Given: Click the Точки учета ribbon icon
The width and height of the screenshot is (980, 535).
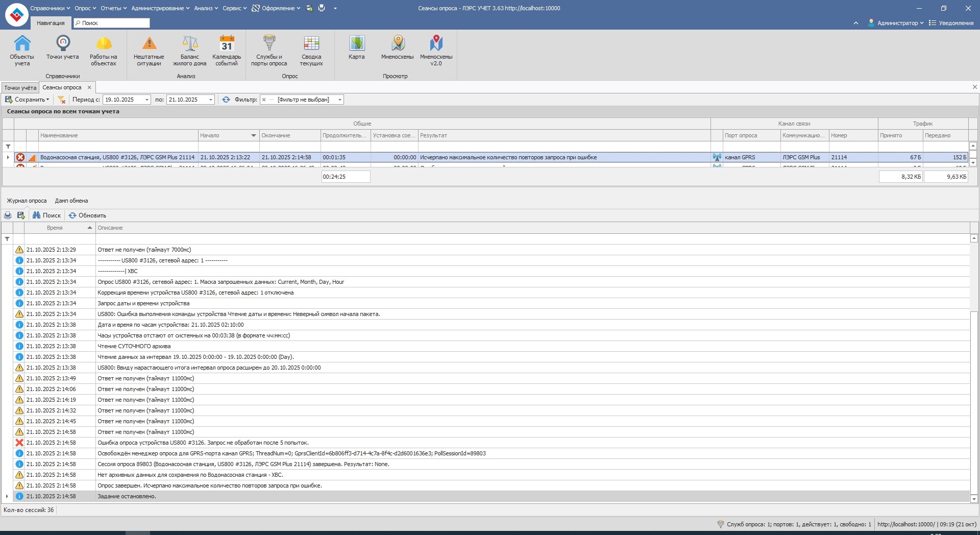Looking at the screenshot, I should click(63, 47).
